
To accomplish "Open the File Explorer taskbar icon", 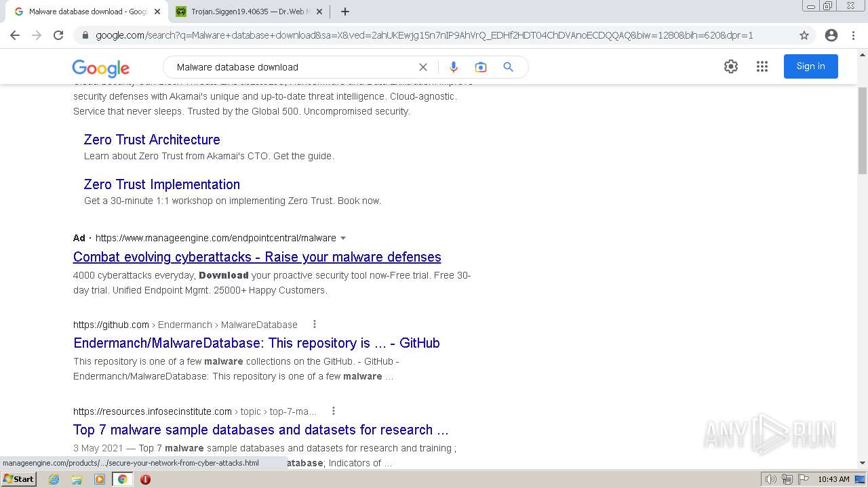I will click(77, 479).
